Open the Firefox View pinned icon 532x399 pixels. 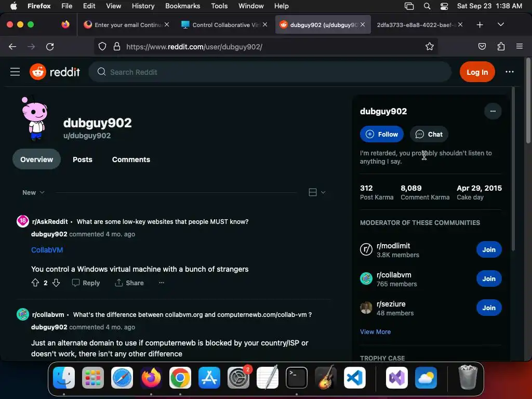tap(65, 24)
